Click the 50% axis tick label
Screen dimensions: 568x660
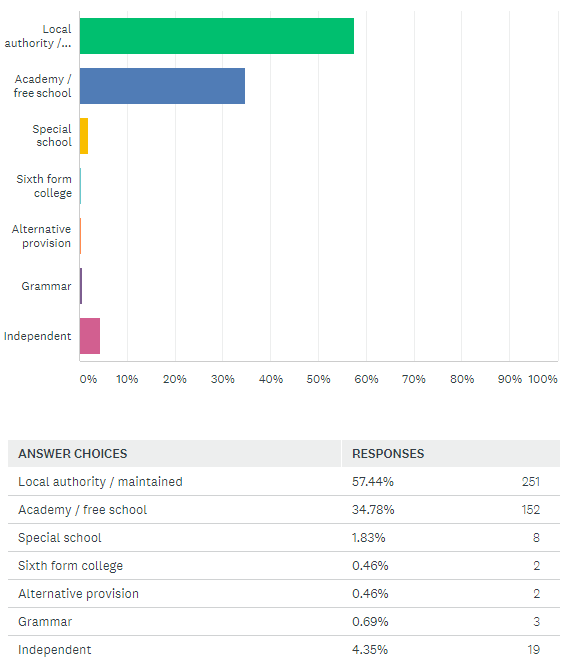pyautogui.click(x=318, y=379)
